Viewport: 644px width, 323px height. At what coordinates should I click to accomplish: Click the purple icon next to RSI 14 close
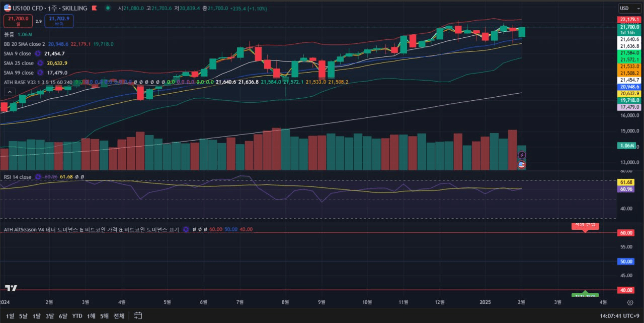click(38, 177)
